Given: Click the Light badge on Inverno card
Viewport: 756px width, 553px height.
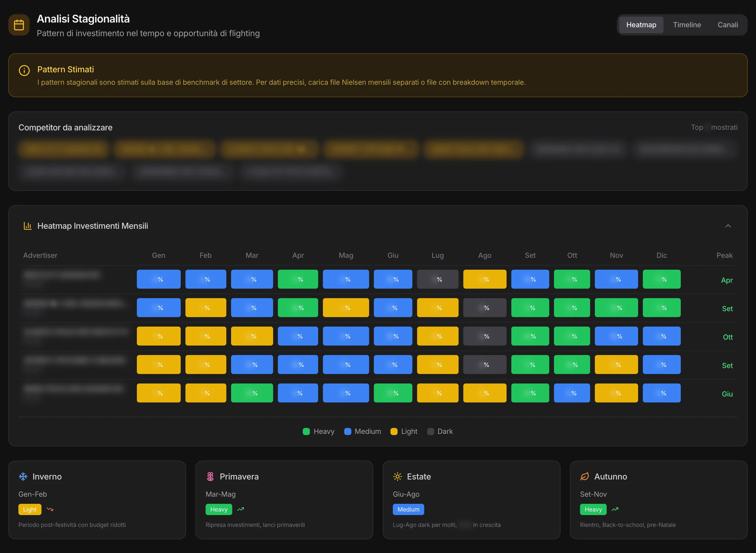Looking at the screenshot, I should tap(30, 509).
